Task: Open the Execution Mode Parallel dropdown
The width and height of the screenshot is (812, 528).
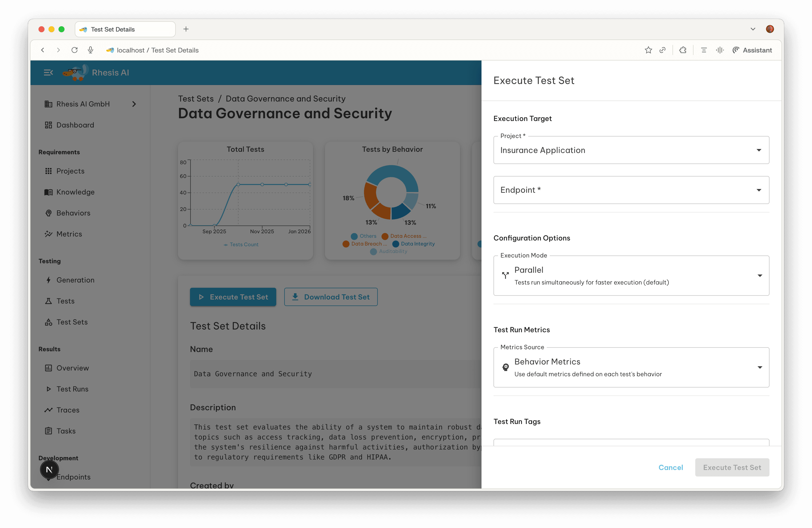Action: pos(631,275)
